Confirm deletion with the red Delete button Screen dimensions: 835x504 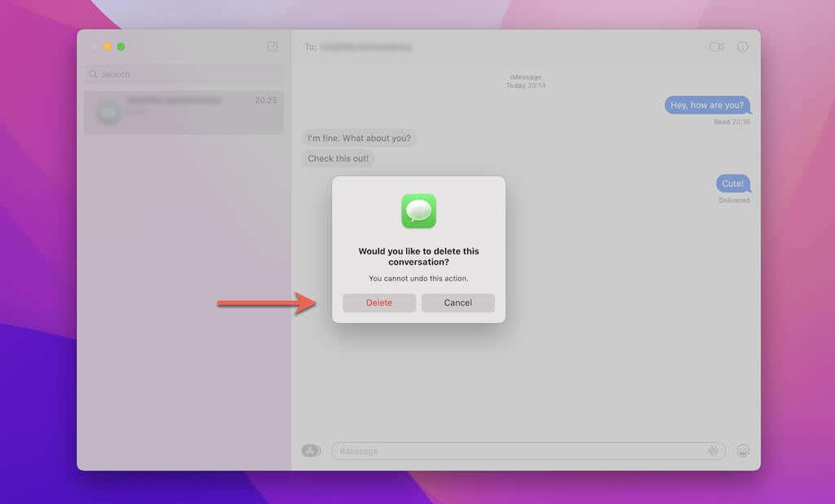tap(379, 303)
